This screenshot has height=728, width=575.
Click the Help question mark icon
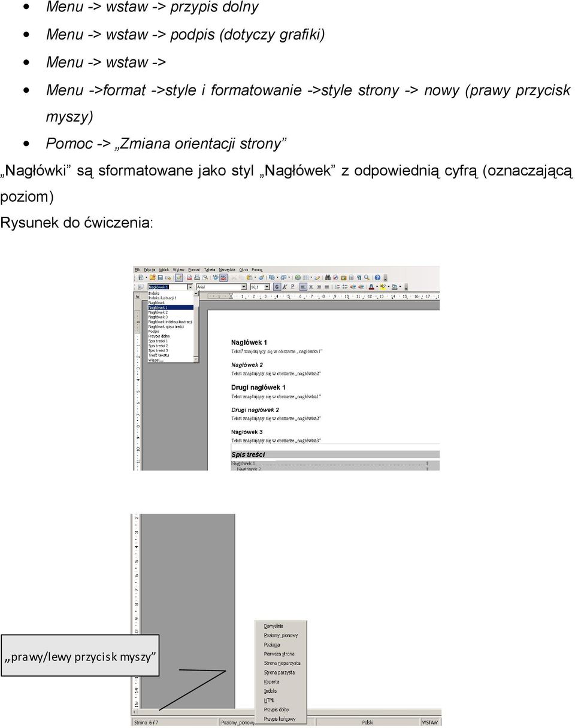click(377, 278)
